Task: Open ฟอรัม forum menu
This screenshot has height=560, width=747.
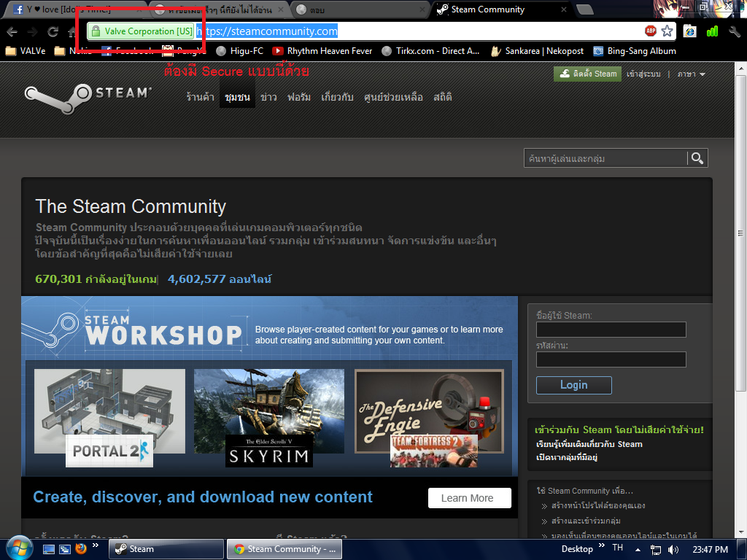Action: pyautogui.click(x=298, y=97)
